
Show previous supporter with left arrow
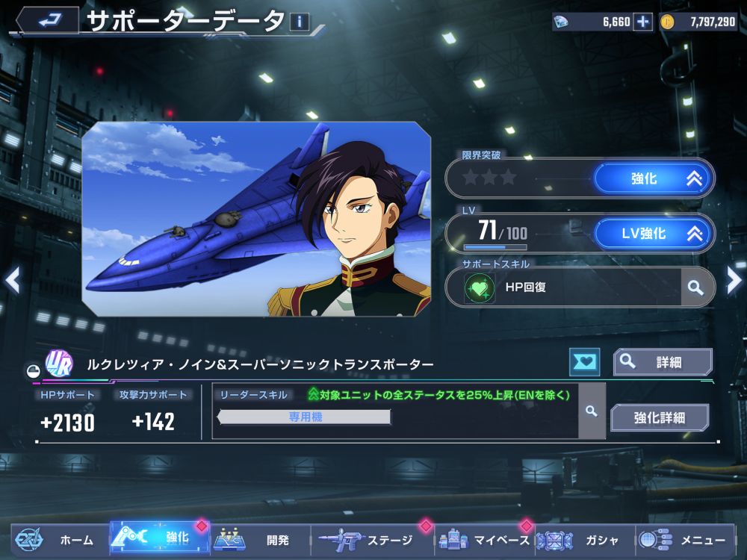13,280
